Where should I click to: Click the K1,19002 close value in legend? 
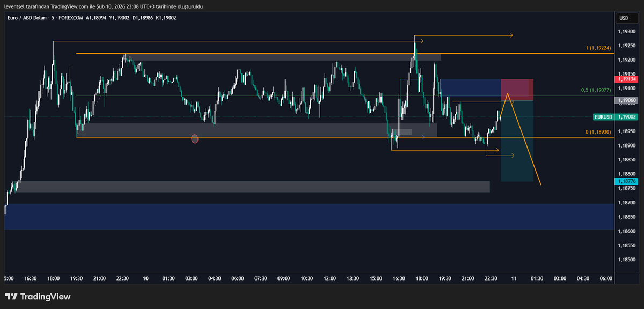[166, 18]
